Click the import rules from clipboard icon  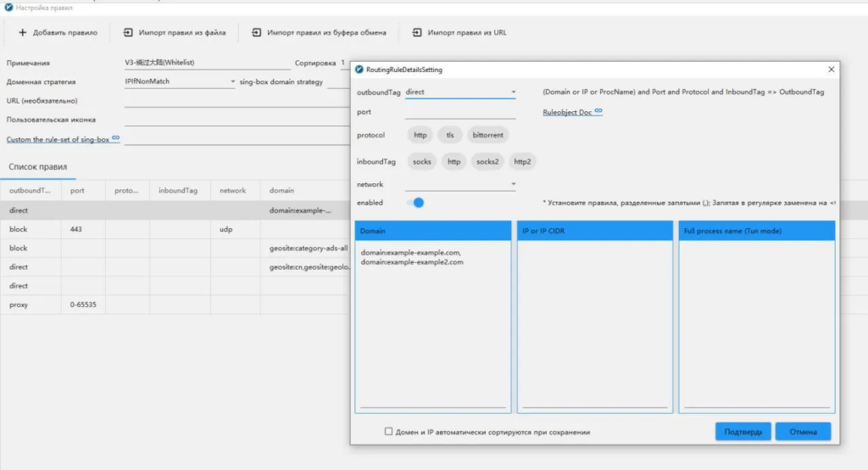tap(255, 33)
